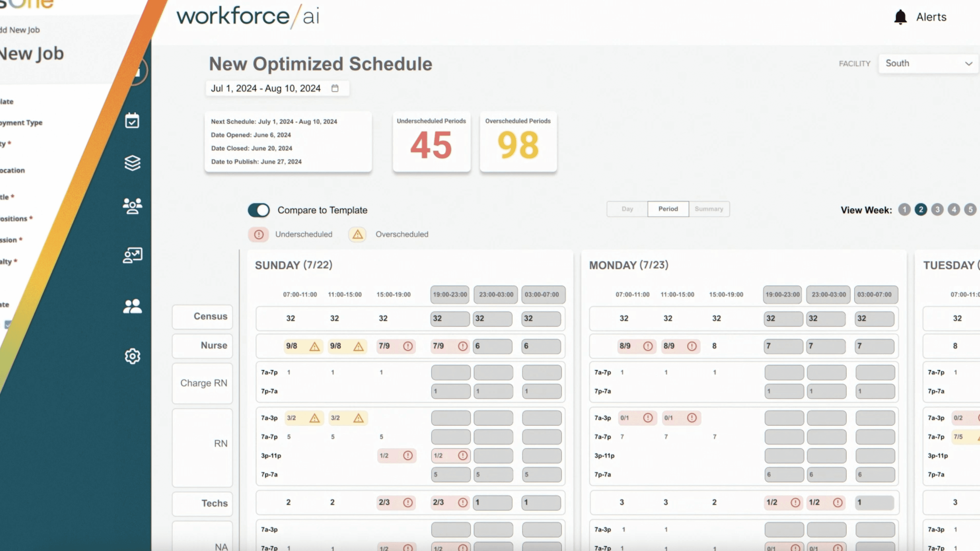Click Sunday Nurse 19:00-23:00 7/9 alert icon

[463, 346]
